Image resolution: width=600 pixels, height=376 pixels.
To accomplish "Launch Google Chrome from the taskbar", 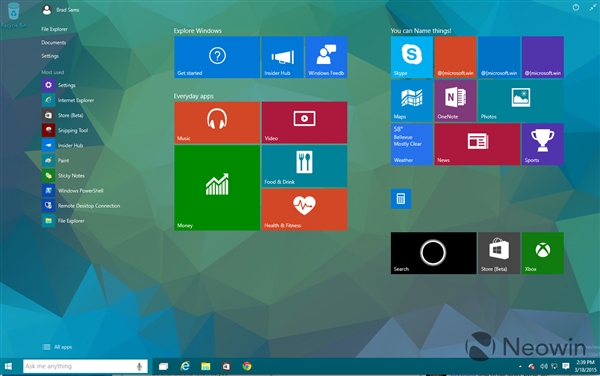I will [x=247, y=366].
